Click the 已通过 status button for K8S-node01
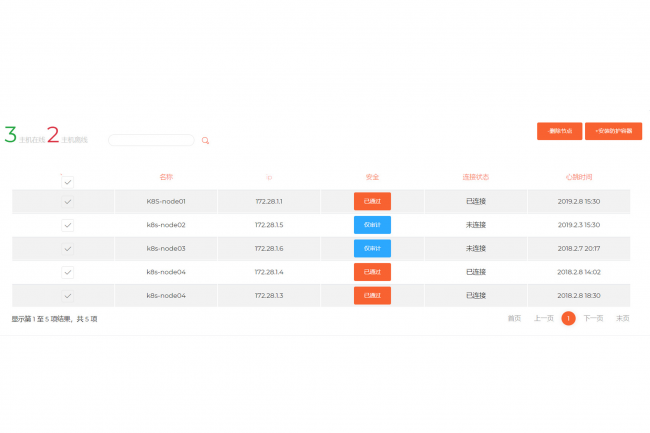This screenshot has width=650, height=433. tap(372, 201)
